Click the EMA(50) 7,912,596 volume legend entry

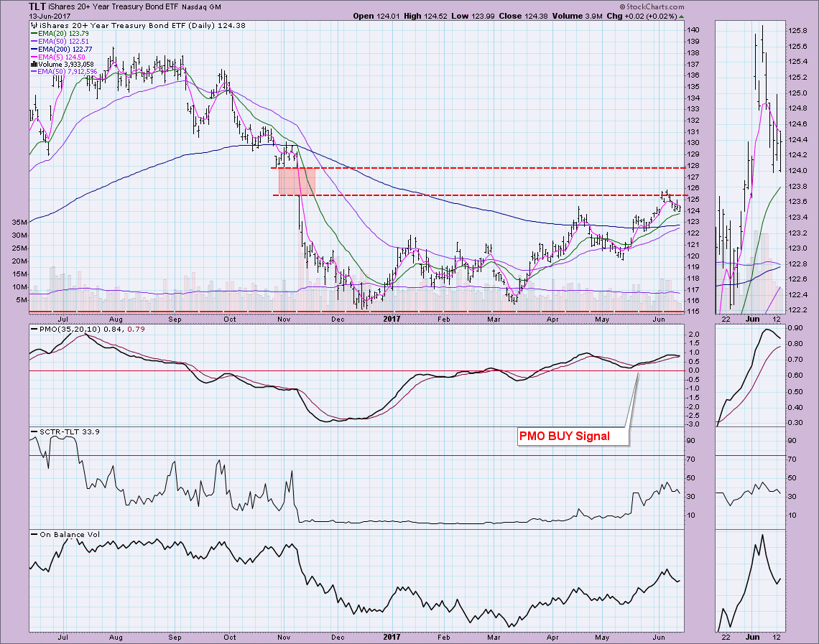coord(64,72)
